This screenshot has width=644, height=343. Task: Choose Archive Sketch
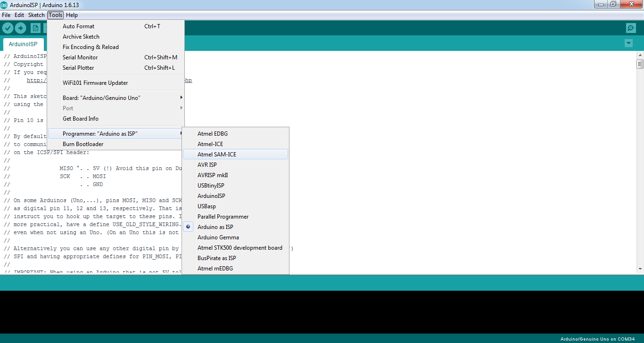click(x=116, y=37)
